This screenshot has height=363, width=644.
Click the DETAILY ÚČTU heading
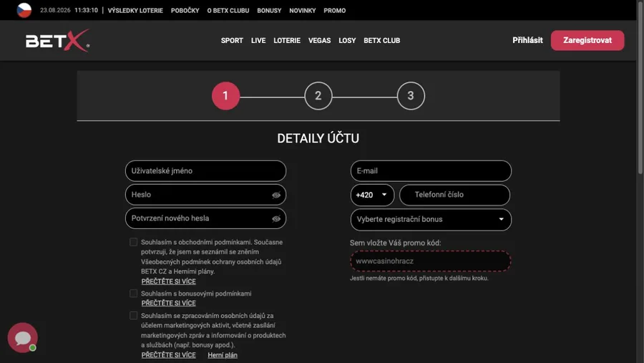point(318,138)
